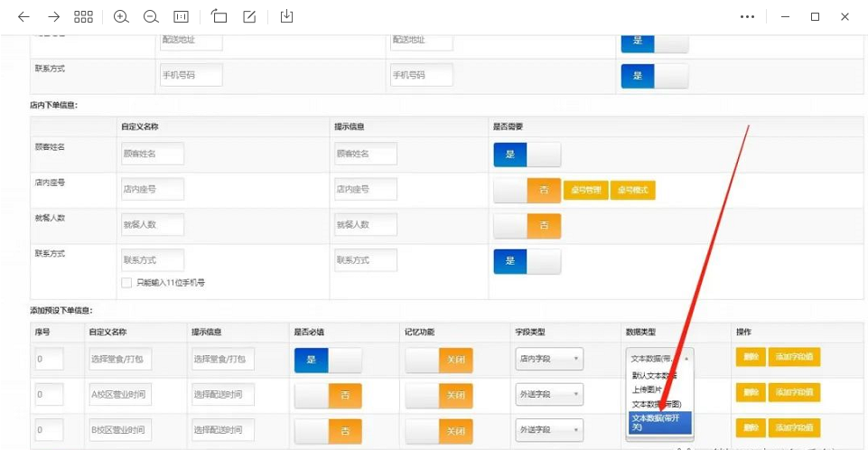Zoom in with the magnifier plus icon
This screenshot has height=450, width=868.
click(121, 16)
